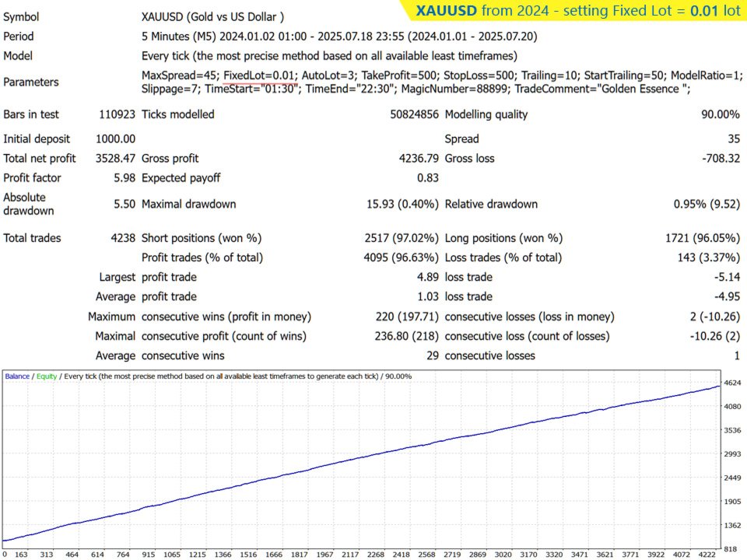Viewport: 747px width, 560px height.
Task: Click the TimeStart="01:30" parameter
Action: 251,89
